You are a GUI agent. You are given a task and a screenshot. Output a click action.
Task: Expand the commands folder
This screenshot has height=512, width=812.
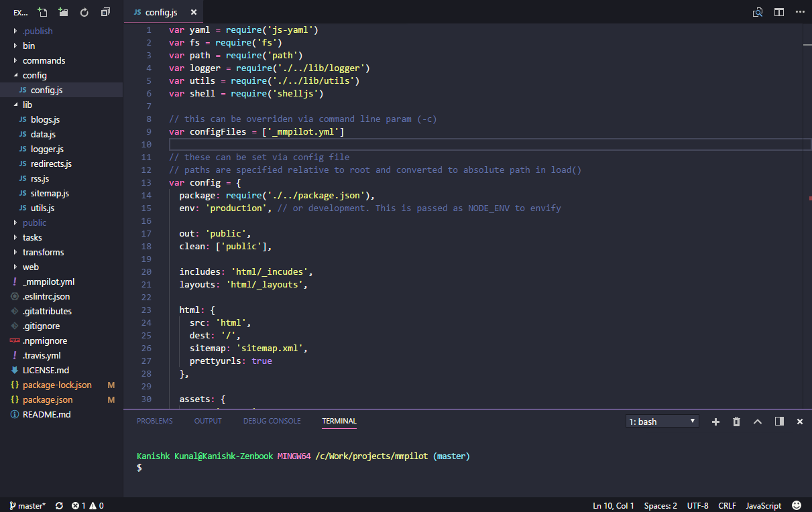(44, 60)
